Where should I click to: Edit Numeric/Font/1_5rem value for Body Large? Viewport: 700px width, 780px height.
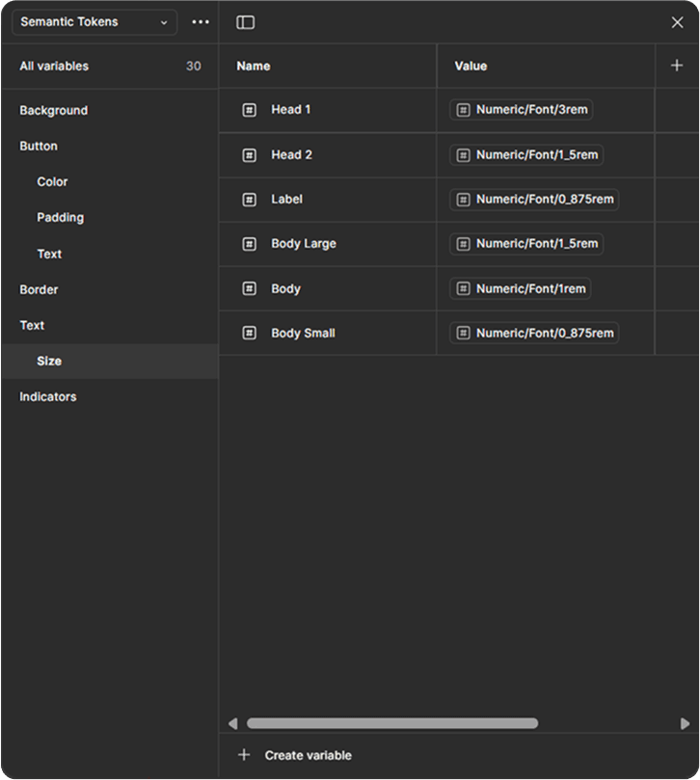point(526,244)
